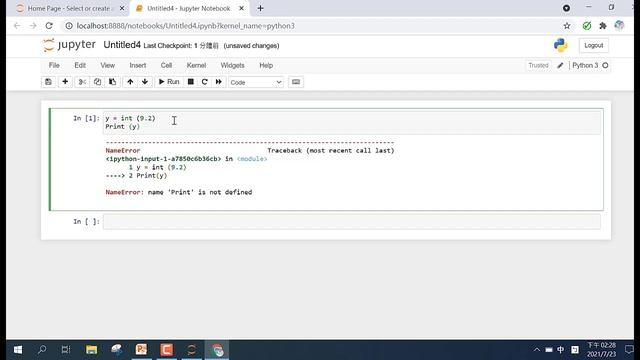Screen dimensions: 640x360
Task: Run the selected cell
Action: point(169,82)
